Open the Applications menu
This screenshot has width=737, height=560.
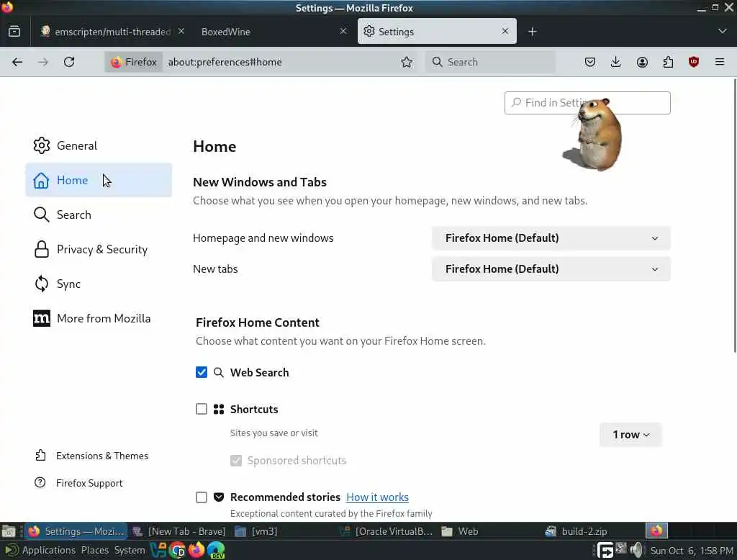[48, 550]
